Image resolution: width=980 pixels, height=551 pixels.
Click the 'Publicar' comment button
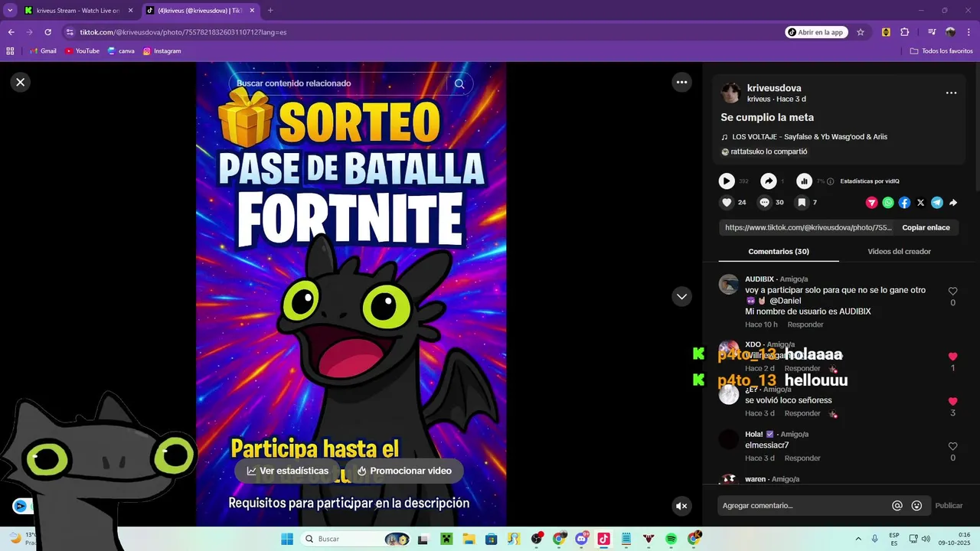coord(949,506)
